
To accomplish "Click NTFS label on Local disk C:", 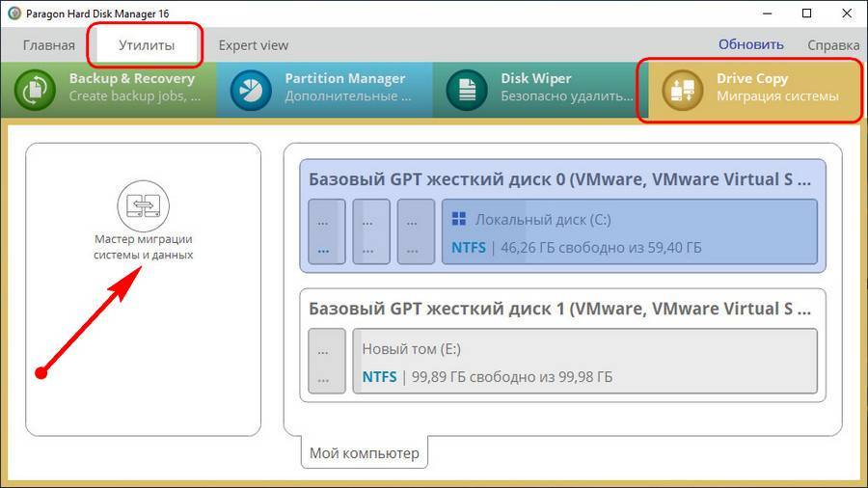I will (469, 247).
